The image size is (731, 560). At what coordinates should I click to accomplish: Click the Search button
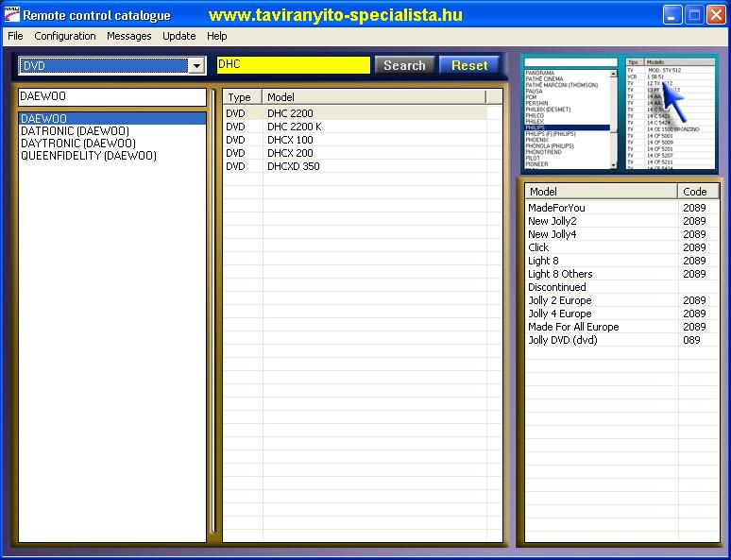404,65
